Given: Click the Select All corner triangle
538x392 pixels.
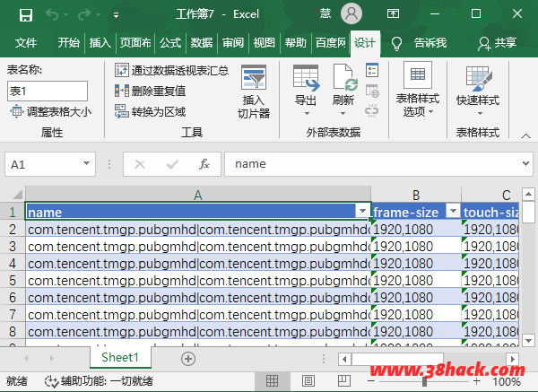Looking at the screenshot, I should [x=18, y=195].
